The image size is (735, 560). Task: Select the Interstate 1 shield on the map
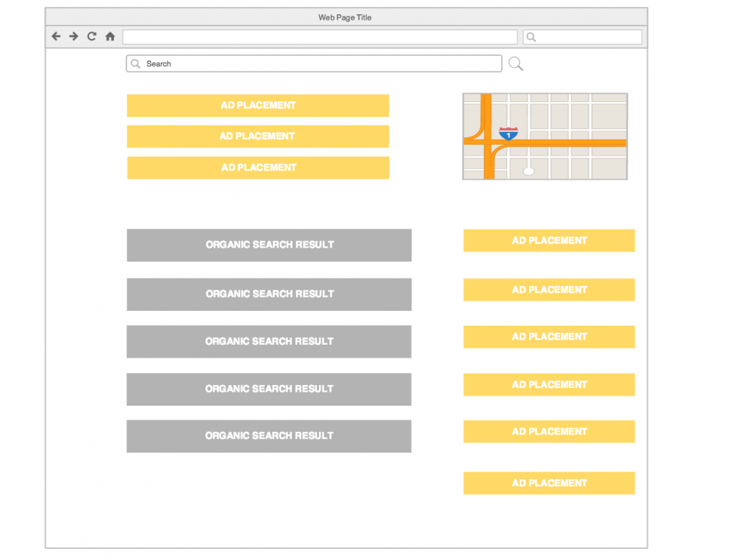click(507, 134)
